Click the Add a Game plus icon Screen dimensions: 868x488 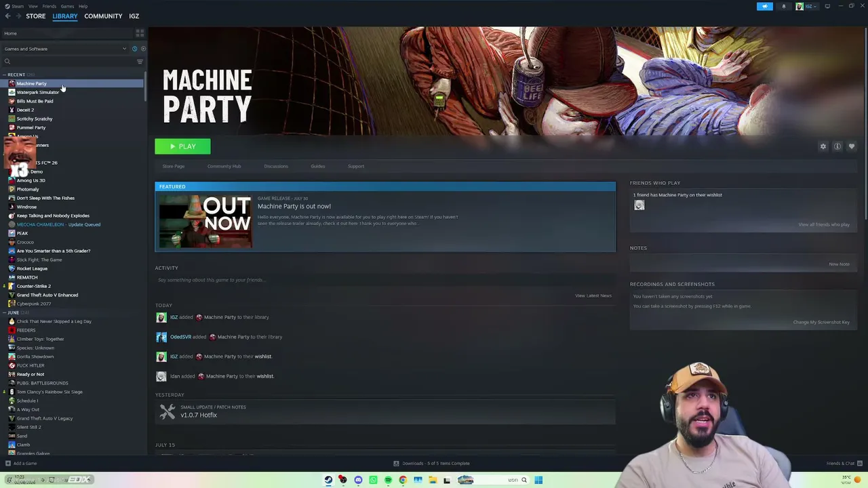(8, 464)
